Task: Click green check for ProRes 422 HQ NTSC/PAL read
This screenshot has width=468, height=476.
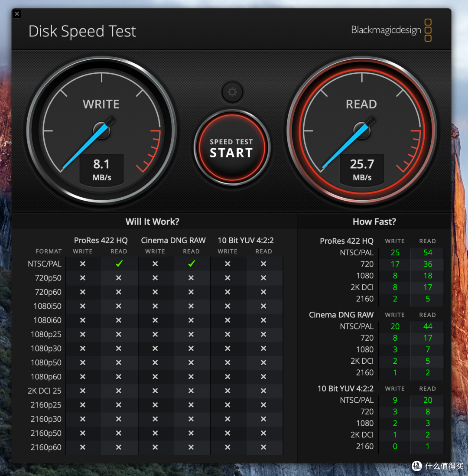Action: pos(119,264)
